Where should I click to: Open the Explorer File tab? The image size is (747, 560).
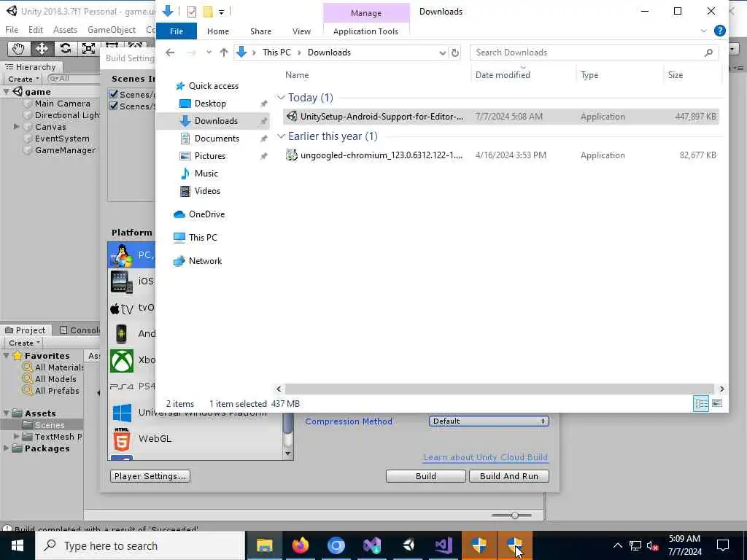click(x=177, y=31)
